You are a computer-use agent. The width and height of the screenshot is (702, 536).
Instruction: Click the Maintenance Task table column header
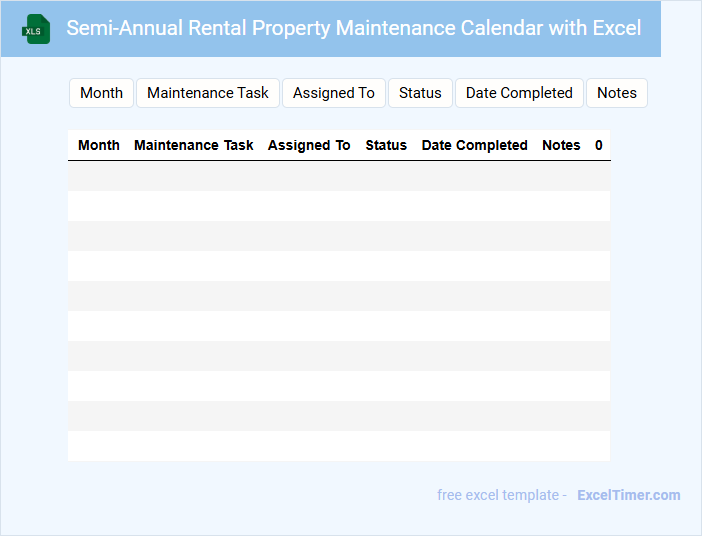point(194,145)
